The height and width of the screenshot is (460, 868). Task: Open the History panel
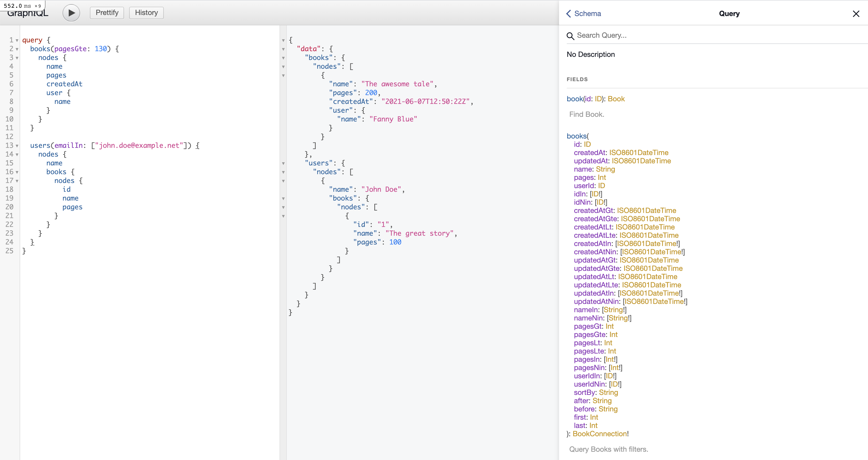tap(146, 13)
